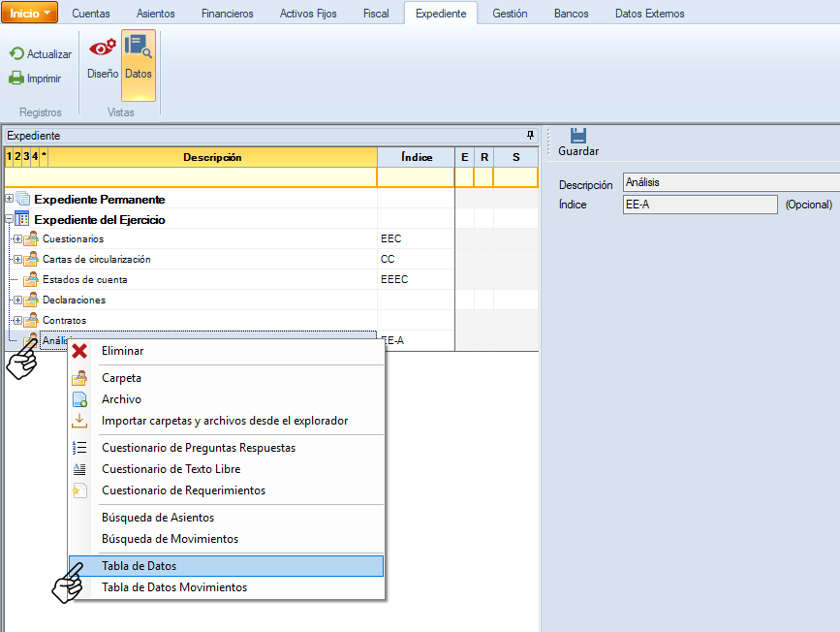Viewport: 840px width, 632px height.
Task: Click the Índice column header
Action: point(416,157)
